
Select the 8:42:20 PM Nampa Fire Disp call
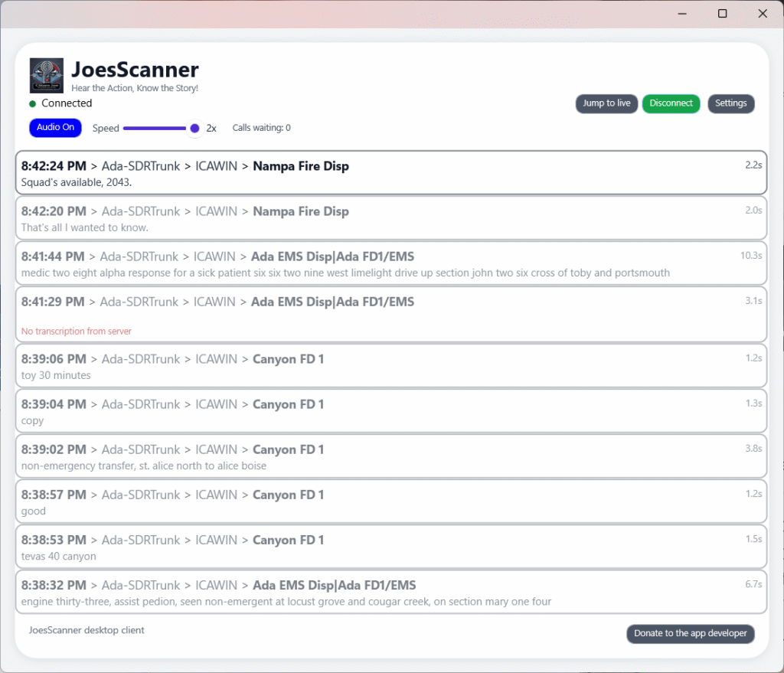coord(390,218)
